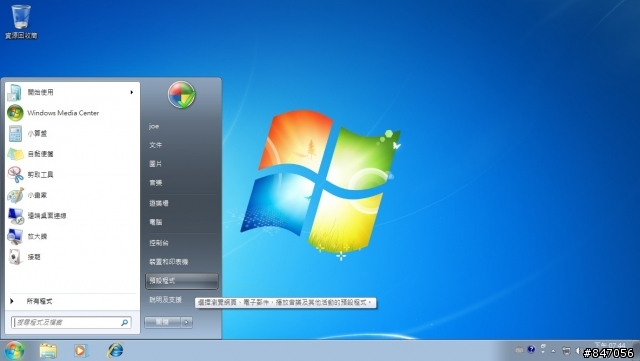The height and width of the screenshot is (361, 640).
Task: Select Default Programs (預設程式)
Action: (182, 281)
